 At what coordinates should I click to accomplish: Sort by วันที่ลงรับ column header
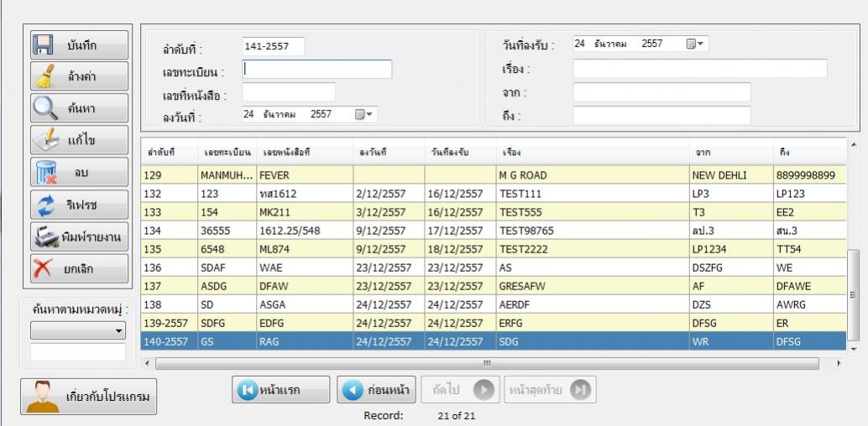[x=460, y=152]
